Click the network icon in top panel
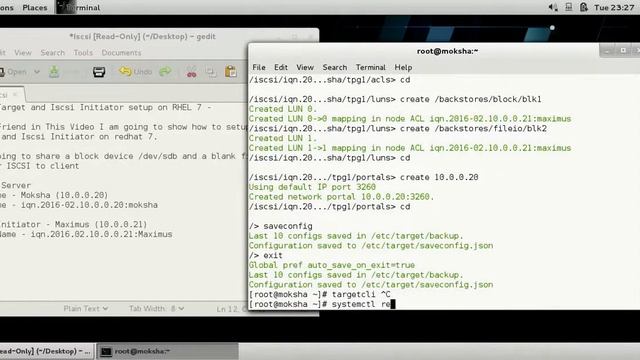Viewport: 640px width, 360px height. [x=569, y=7]
